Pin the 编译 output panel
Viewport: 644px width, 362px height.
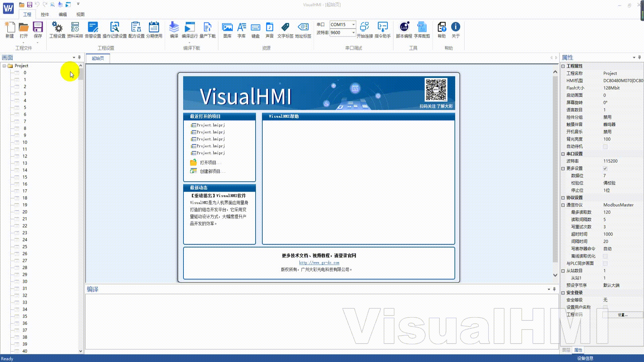[554, 289]
